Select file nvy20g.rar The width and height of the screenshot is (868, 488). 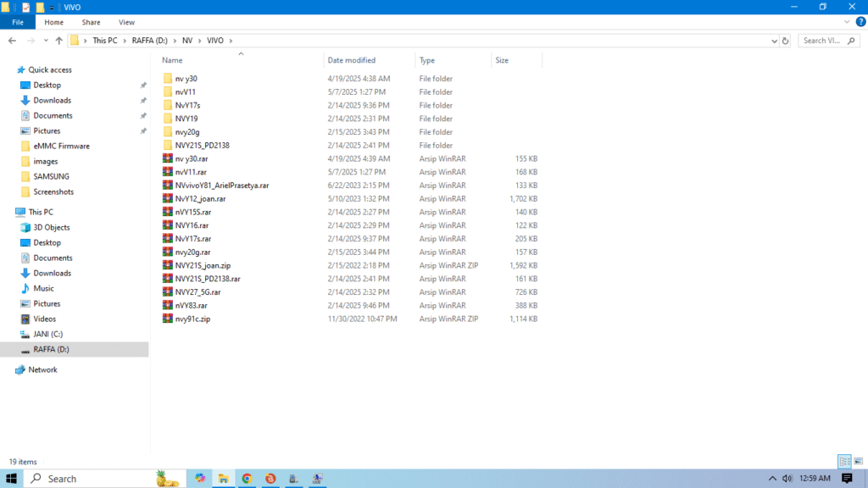pyautogui.click(x=192, y=252)
